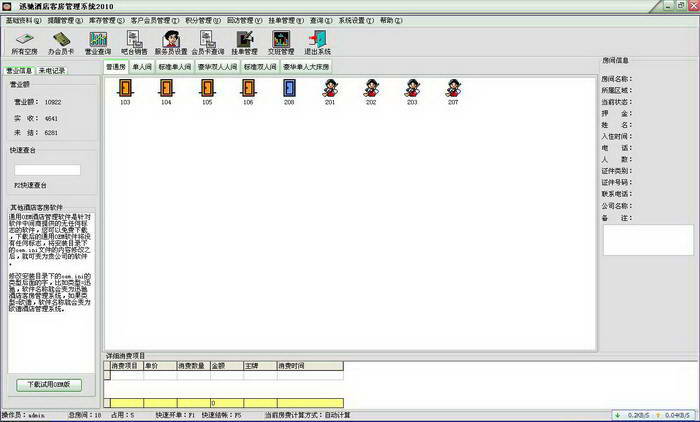Switch to the 营业信息 side tab
The height and width of the screenshot is (422, 700).
coord(19,71)
